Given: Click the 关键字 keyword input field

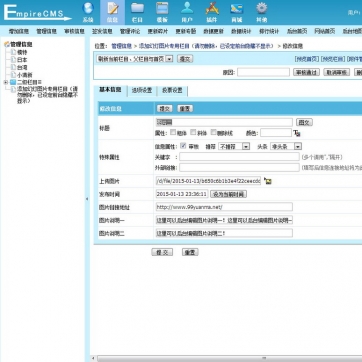Looking at the screenshot, I should (x=239, y=157).
